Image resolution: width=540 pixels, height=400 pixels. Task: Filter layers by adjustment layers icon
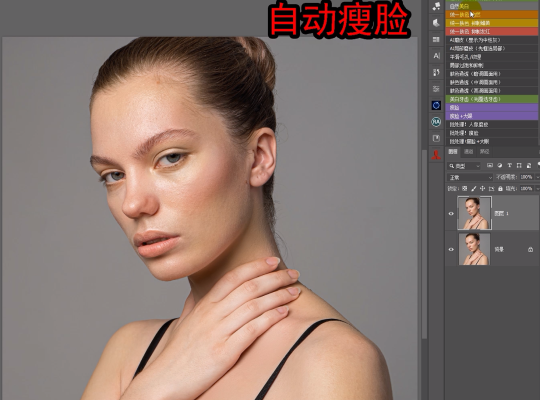(x=500, y=166)
